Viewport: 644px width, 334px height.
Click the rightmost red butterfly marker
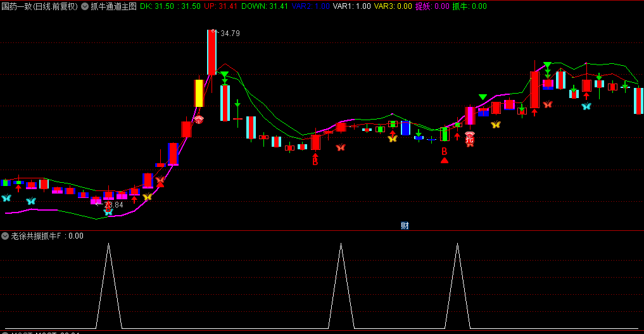pos(548,104)
